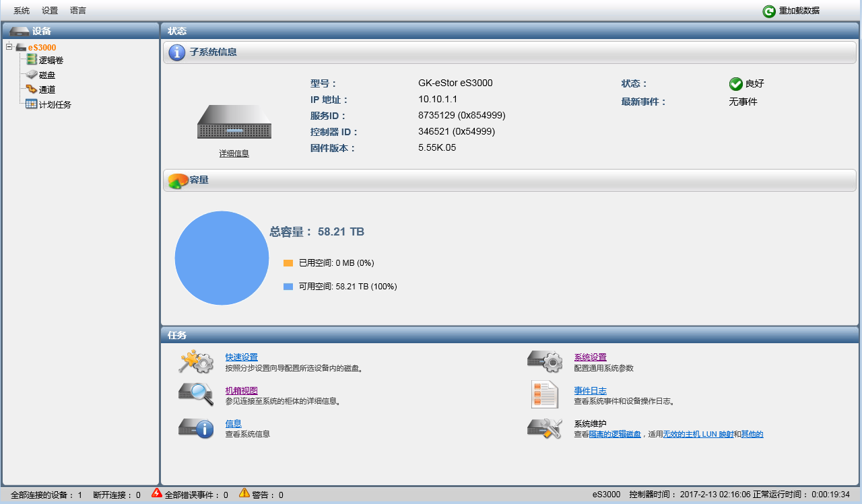Click the capacity pie icon in header
Viewport: 862px width, 504px height.
(178, 181)
